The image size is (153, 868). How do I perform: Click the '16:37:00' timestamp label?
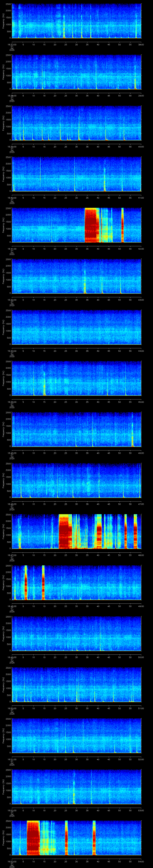tap(12, 44)
